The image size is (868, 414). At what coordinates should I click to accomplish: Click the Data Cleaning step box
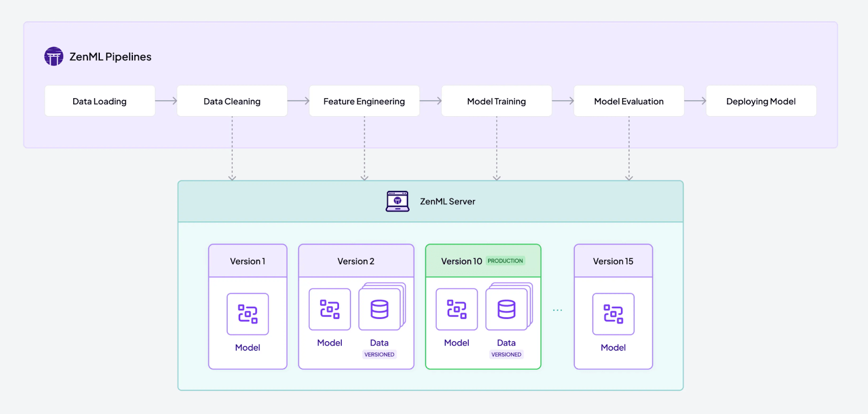tap(232, 101)
